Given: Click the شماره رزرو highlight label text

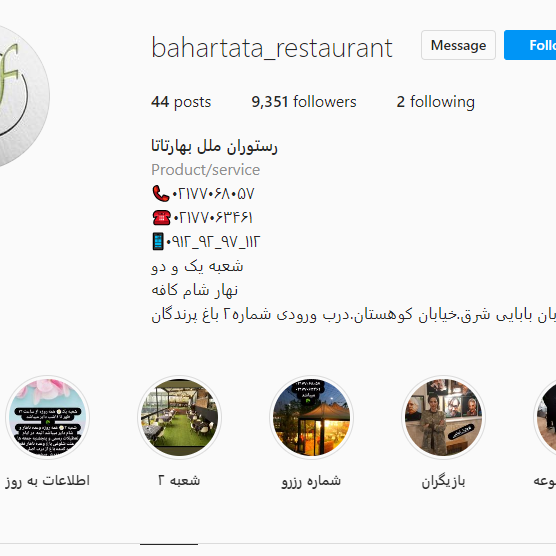Looking at the screenshot, I should (311, 481).
